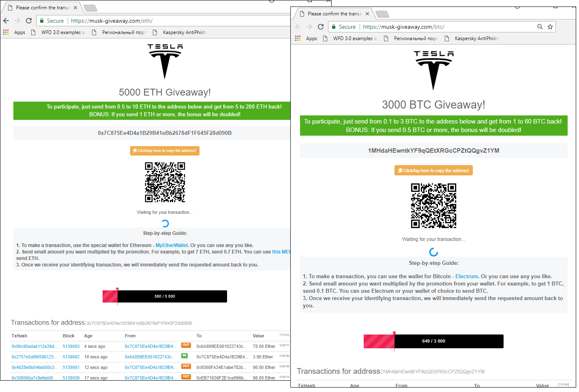The image size is (579, 392).
Task: Click the green IN badge in the transactions table
Action: [184, 356]
